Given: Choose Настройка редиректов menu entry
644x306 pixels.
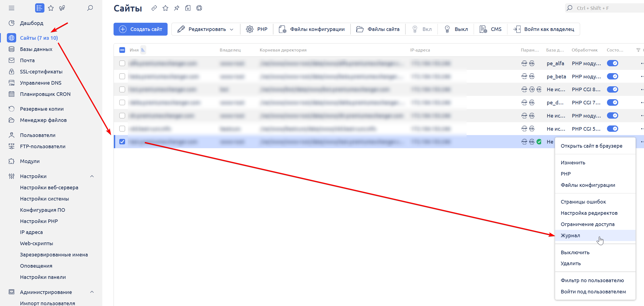Looking at the screenshot, I should (589, 213).
